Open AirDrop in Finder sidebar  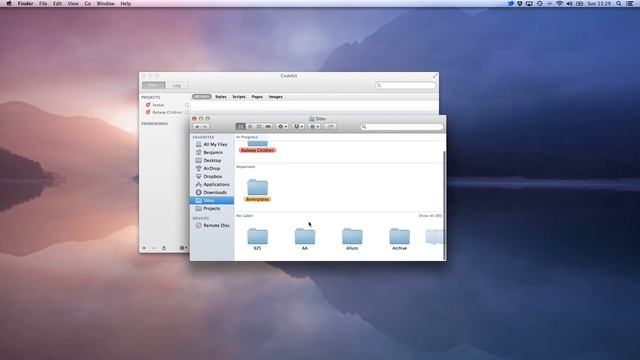pyautogui.click(x=212, y=168)
